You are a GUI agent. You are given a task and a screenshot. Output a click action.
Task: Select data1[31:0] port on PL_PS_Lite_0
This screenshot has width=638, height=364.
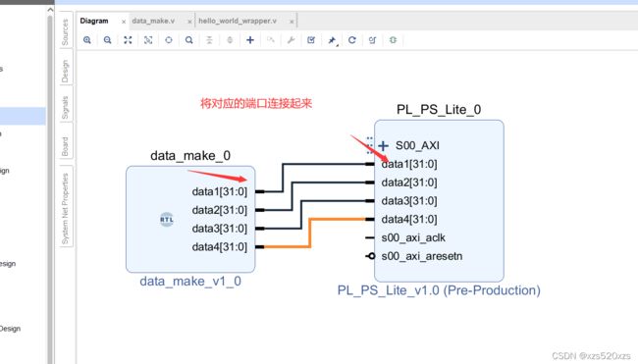click(x=409, y=164)
